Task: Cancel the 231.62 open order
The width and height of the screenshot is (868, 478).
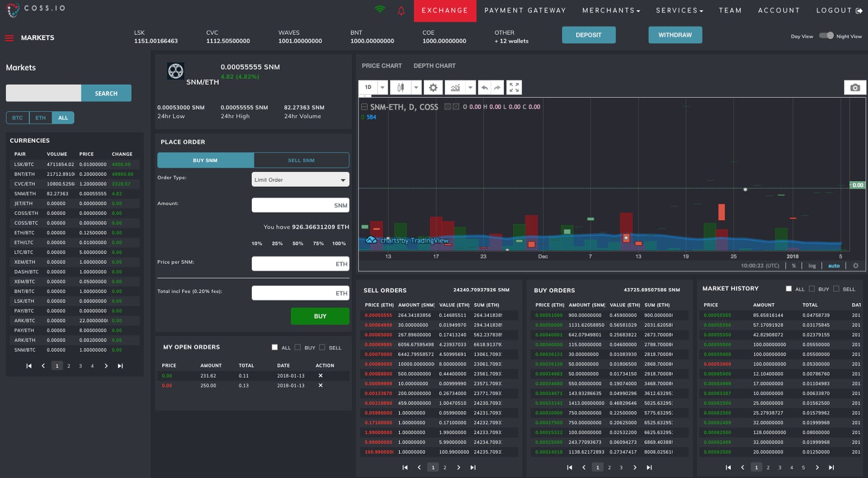Action: tap(320, 375)
